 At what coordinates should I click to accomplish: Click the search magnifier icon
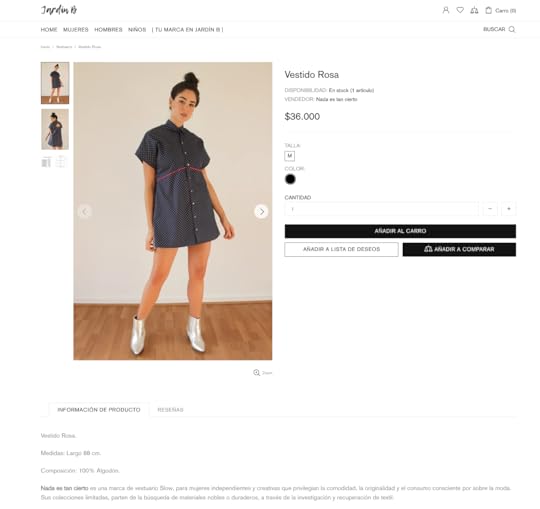click(x=512, y=29)
